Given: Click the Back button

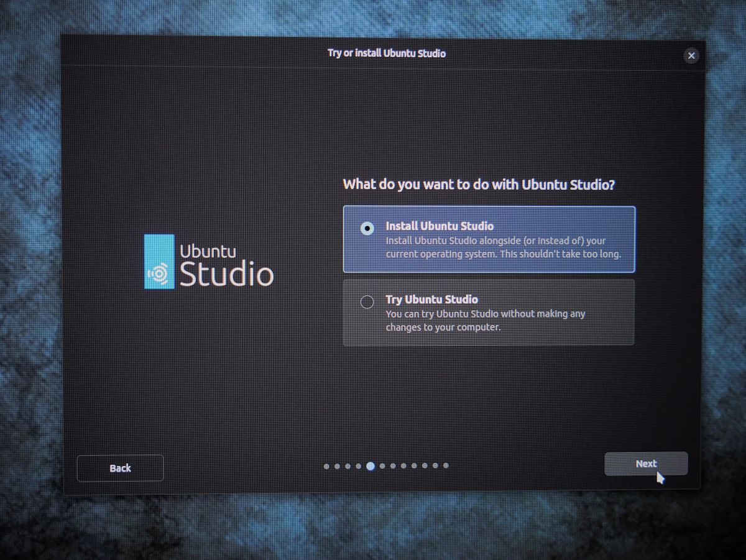Looking at the screenshot, I should [x=120, y=468].
